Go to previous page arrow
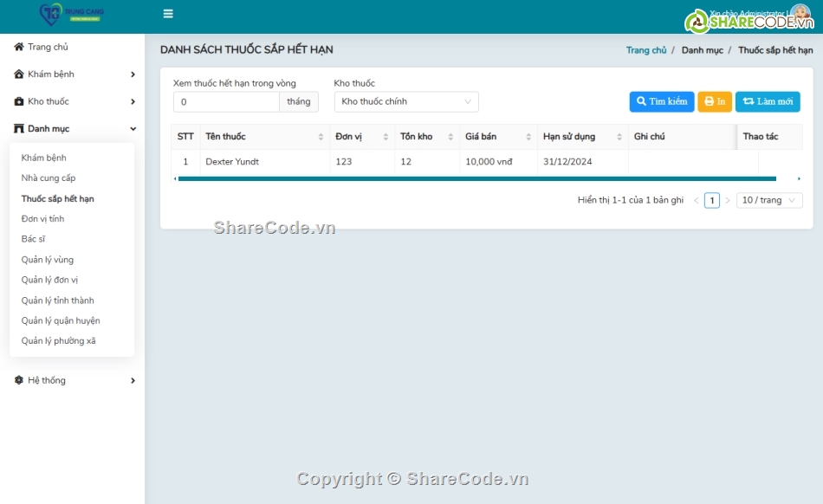Image resolution: width=823 pixels, height=504 pixels. 696,200
